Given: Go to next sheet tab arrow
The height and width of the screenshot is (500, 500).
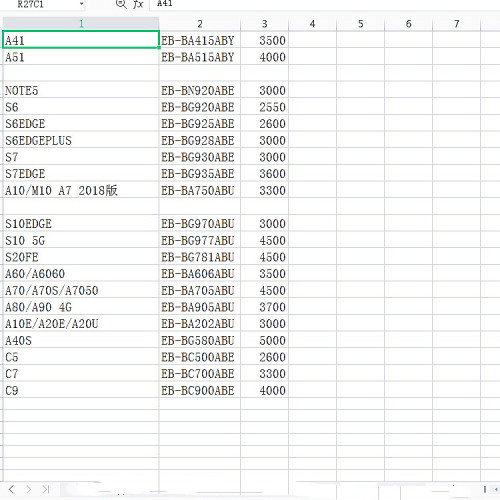Looking at the screenshot, I should pos(29,489).
